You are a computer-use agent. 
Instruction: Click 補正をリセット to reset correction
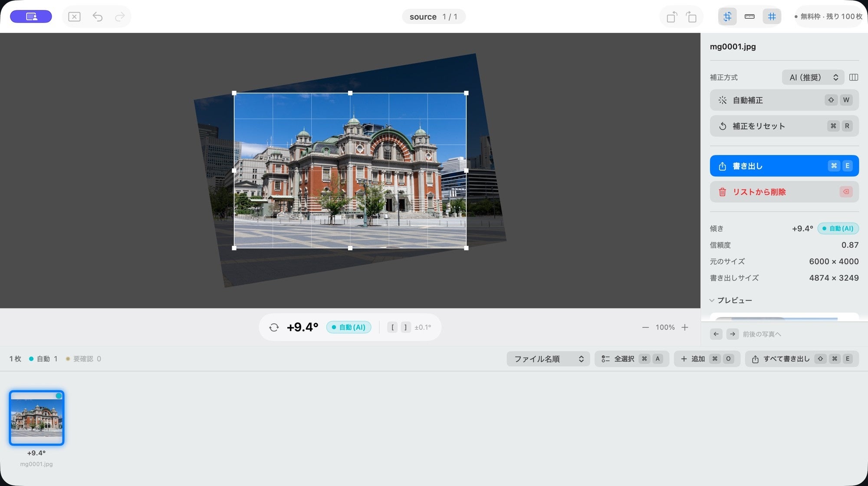point(784,126)
